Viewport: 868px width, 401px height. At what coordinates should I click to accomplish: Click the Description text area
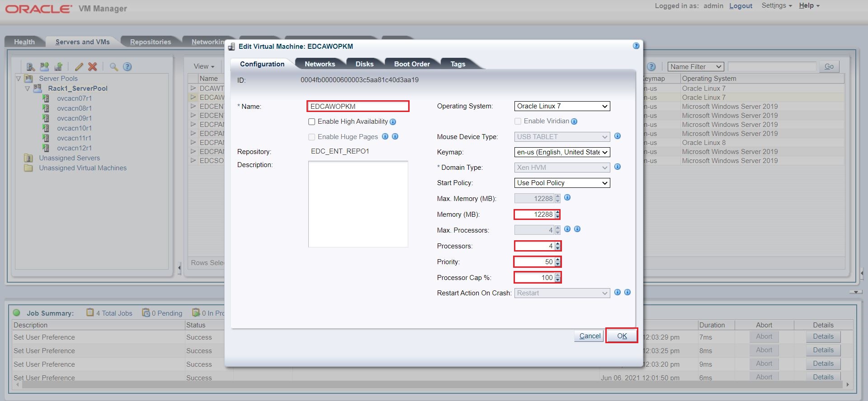358,204
